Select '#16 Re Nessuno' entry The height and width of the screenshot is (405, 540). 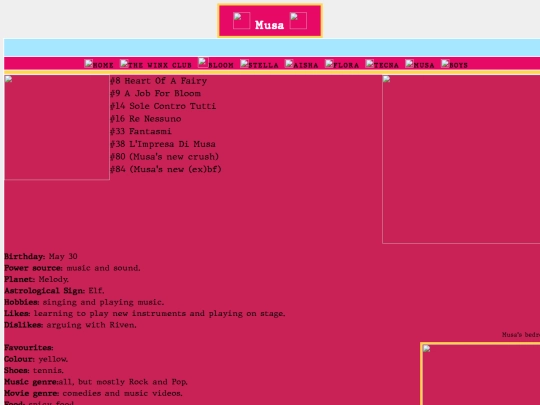(x=145, y=119)
